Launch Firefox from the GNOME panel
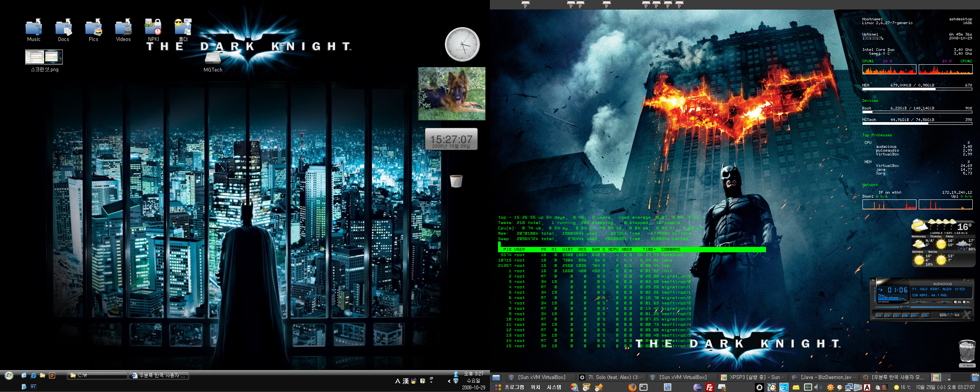980x392 pixels. (632, 387)
